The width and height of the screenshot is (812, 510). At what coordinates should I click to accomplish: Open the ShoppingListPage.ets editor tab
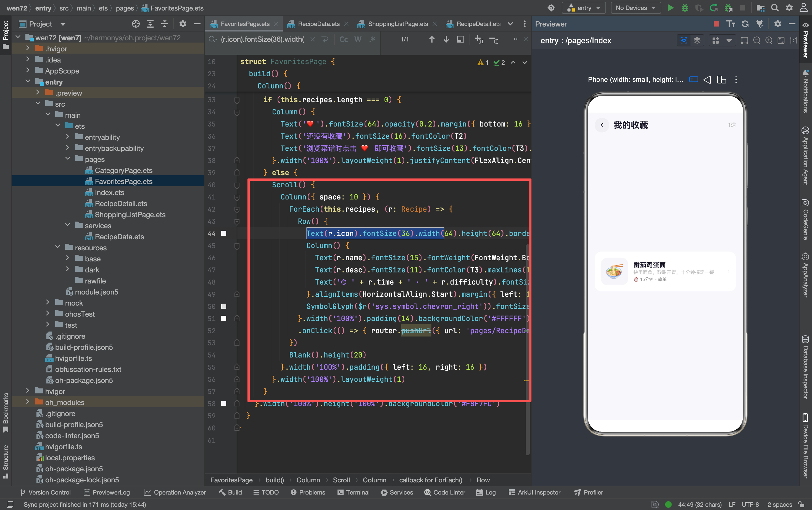tap(397, 23)
